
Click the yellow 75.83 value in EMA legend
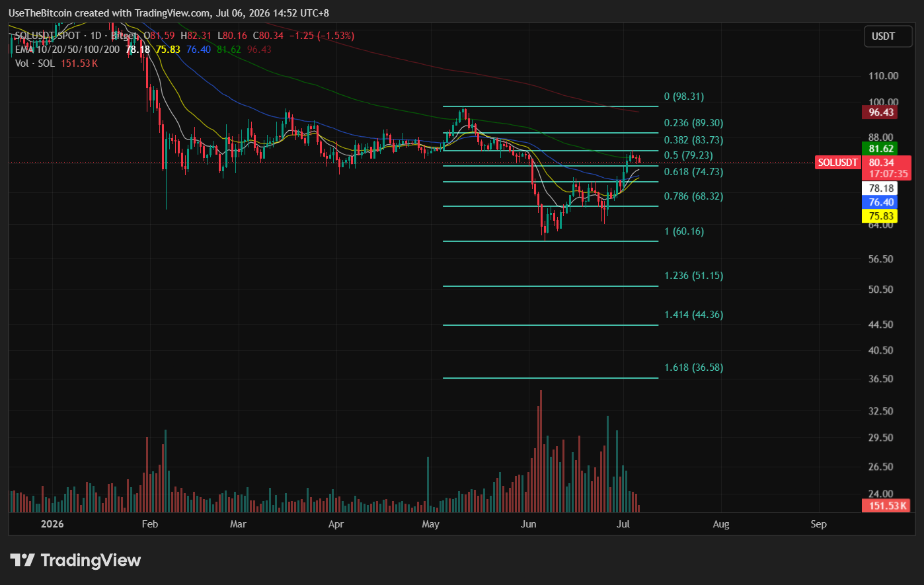[x=168, y=50]
